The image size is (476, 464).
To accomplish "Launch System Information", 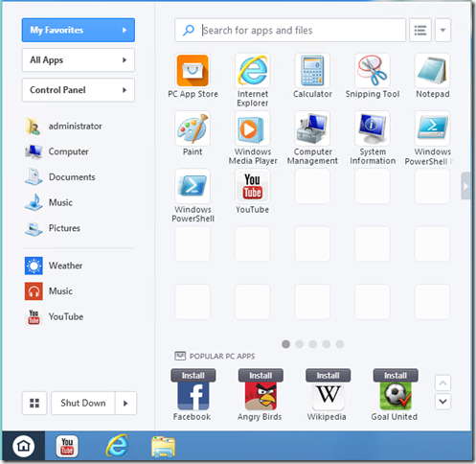I will click(x=373, y=128).
